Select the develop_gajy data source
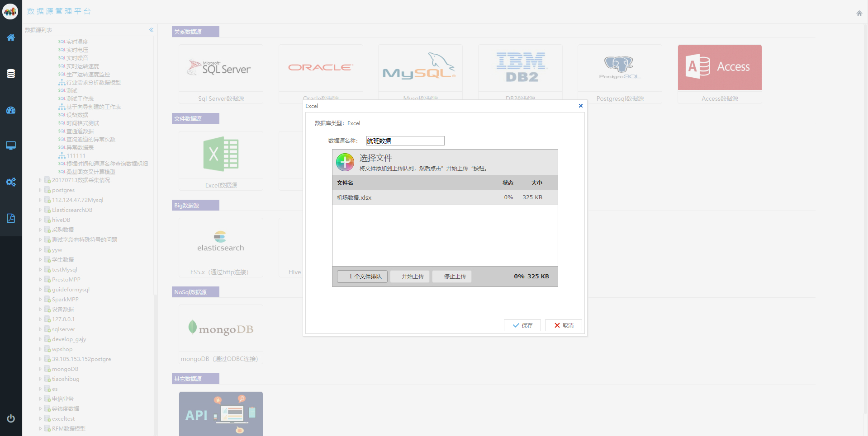868x436 pixels. pyautogui.click(x=69, y=339)
